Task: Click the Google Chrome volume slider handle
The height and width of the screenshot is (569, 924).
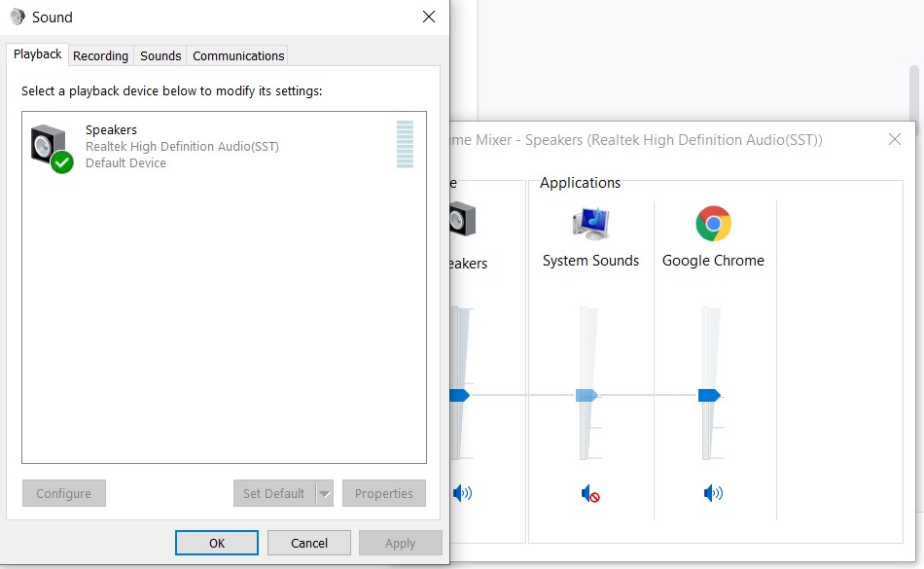Action: coord(709,395)
